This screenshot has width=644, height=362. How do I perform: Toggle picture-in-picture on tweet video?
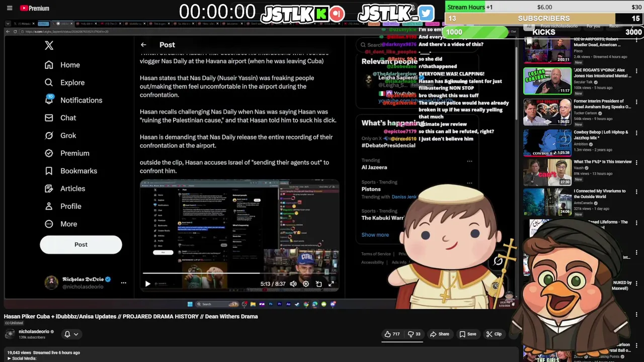coord(318,284)
